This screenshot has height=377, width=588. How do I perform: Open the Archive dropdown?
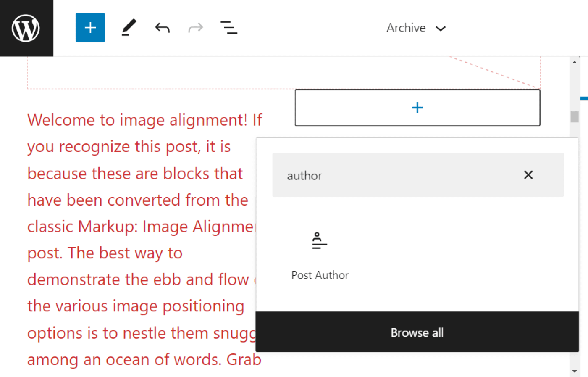pos(416,28)
